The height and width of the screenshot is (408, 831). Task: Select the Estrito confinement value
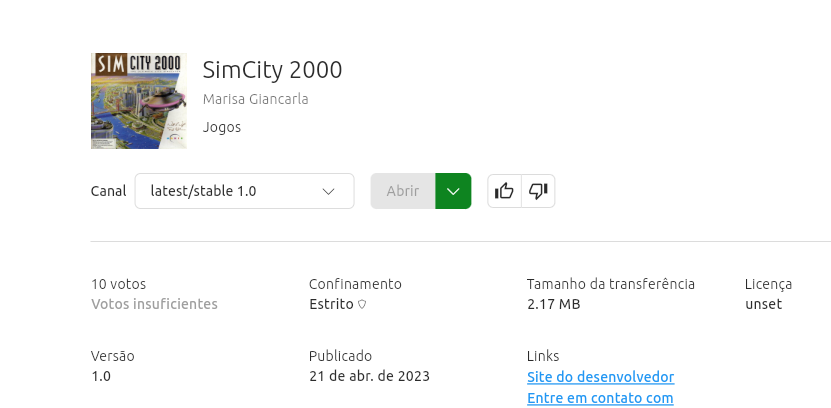(x=331, y=304)
